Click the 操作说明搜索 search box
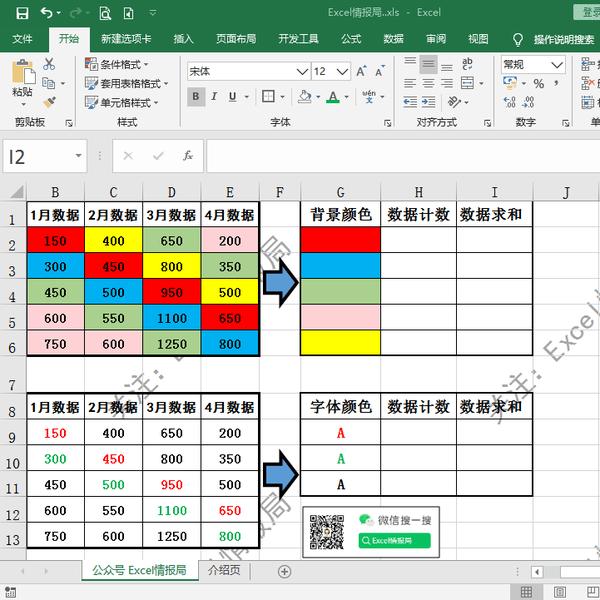This screenshot has height=600, width=600. pyautogui.click(x=564, y=39)
